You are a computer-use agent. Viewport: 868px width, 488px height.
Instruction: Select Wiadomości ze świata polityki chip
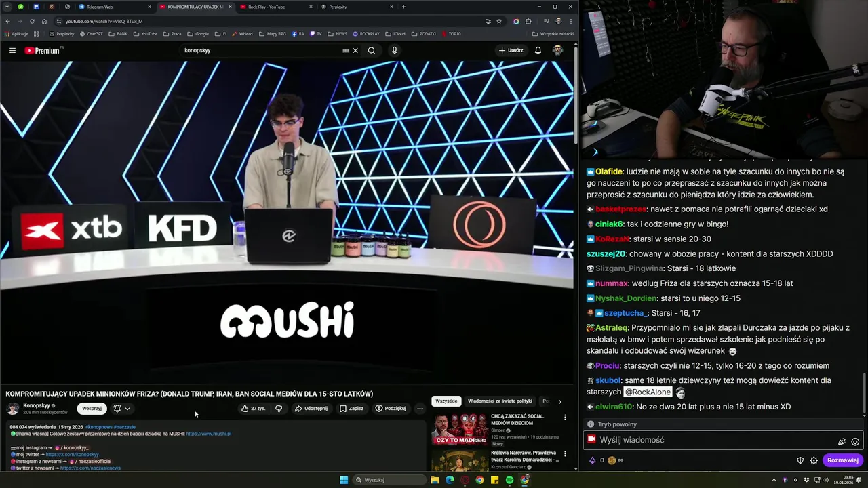tap(500, 401)
